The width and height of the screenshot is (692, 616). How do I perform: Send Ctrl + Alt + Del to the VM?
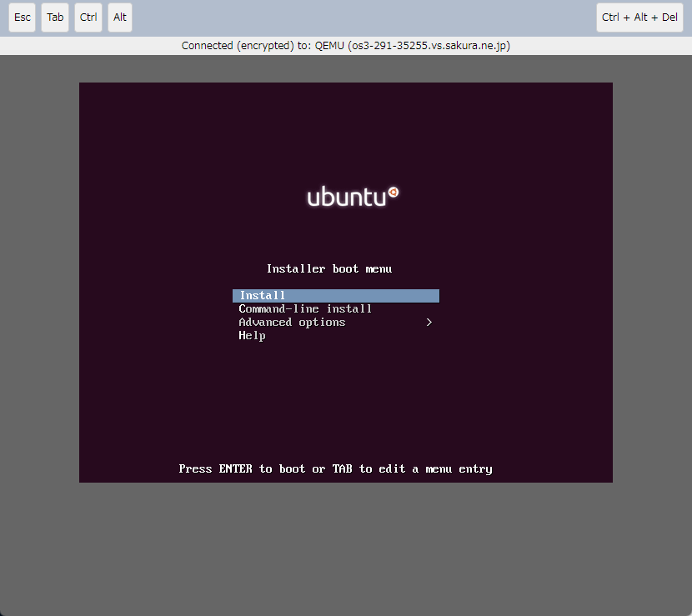pyautogui.click(x=639, y=18)
